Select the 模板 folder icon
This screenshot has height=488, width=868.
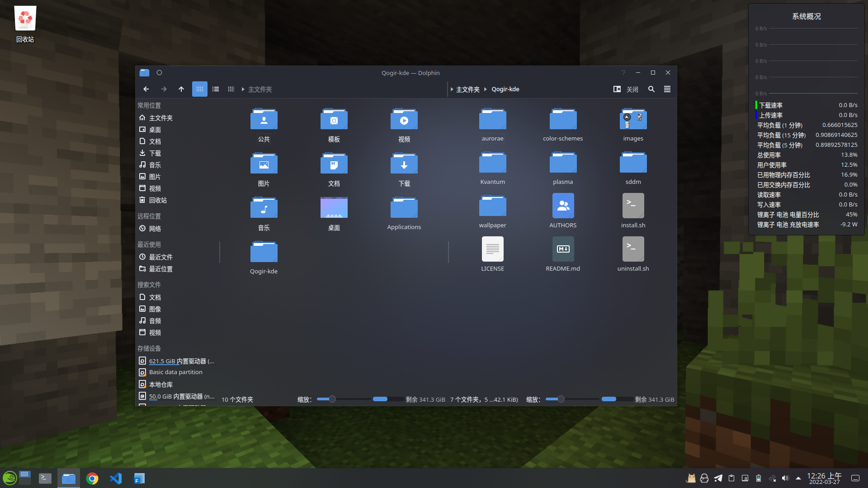[334, 120]
